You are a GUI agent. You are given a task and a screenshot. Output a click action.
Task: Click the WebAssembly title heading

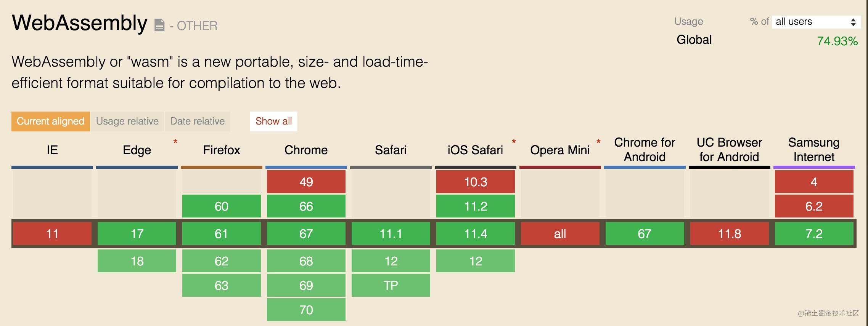[80, 23]
